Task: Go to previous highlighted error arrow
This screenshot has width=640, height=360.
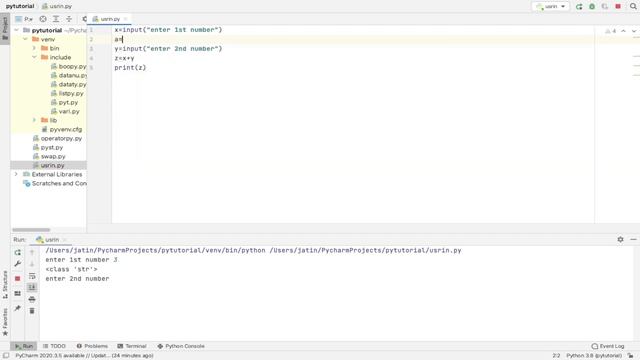Action: 623,31
